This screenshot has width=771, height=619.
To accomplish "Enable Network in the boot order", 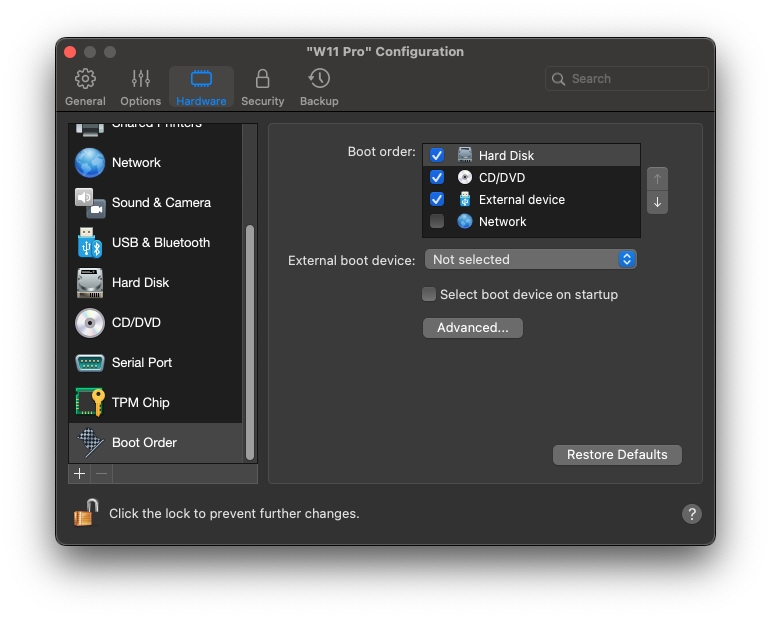I will point(437,221).
